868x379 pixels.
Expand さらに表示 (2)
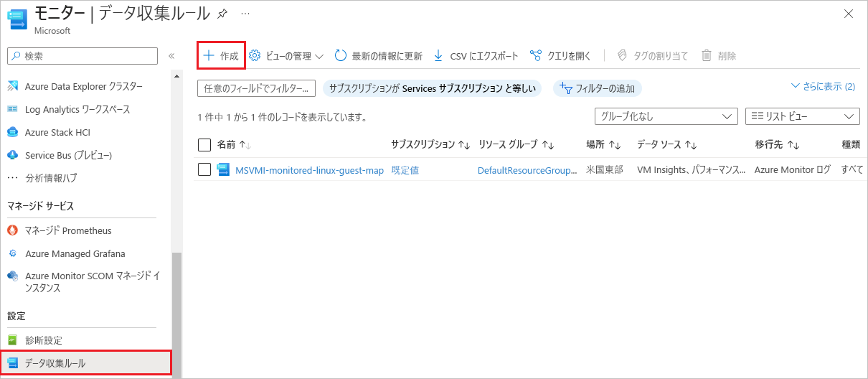click(x=823, y=86)
